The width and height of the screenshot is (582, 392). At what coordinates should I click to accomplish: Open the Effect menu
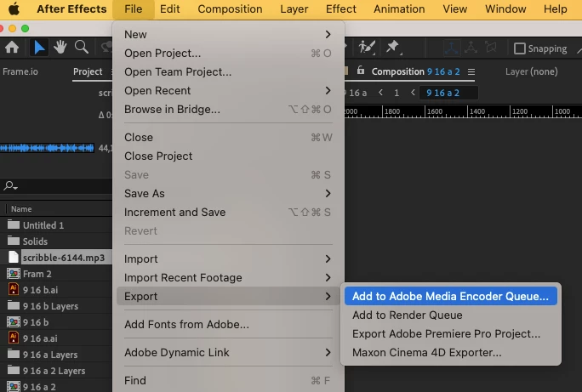[x=340, y=9]
